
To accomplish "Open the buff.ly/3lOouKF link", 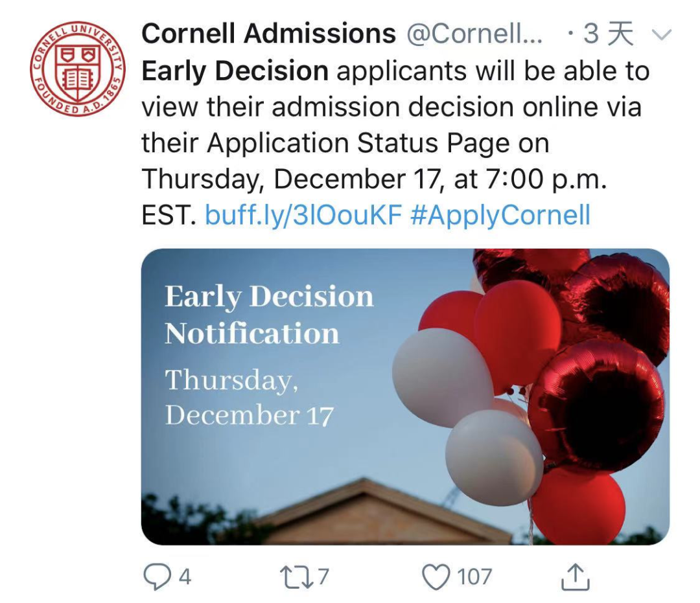I will coord(303,215).
